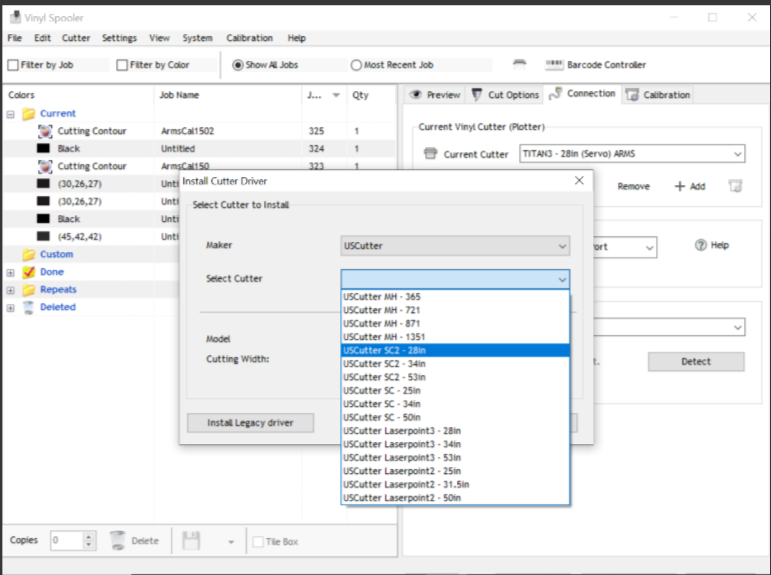771x575 pixels.
Task: Open the Cutter menu
Action: (x=76, y=38)
